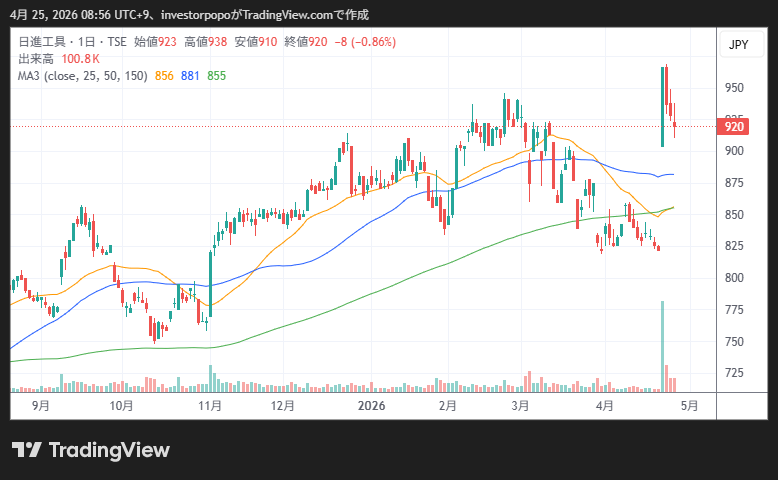
Task: Click the TradingView wordmark text
Action: tap(109, 450)
